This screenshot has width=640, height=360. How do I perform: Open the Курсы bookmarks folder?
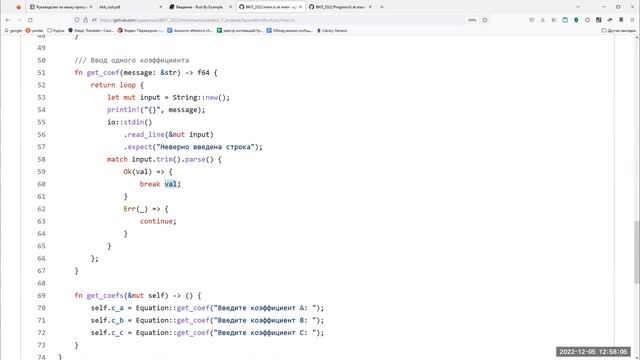click(56, 31)
